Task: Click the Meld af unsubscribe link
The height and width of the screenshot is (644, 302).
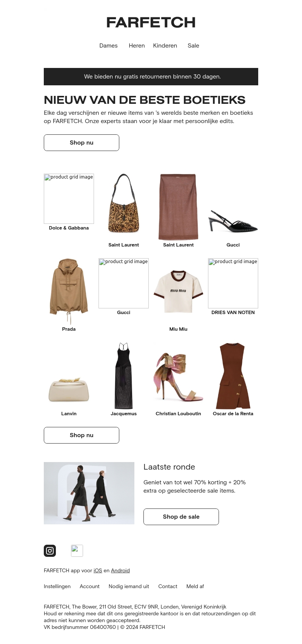Action: tap(195, 586)
